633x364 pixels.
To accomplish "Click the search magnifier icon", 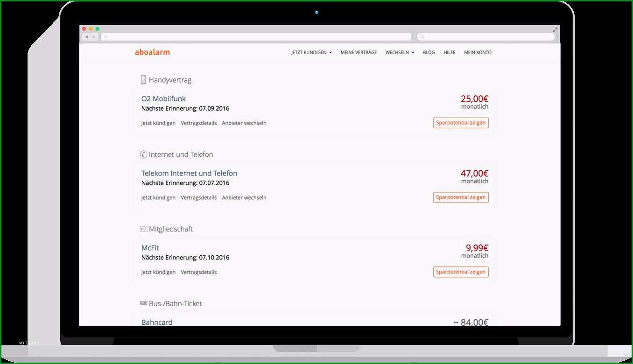I will tap(422, 37).
